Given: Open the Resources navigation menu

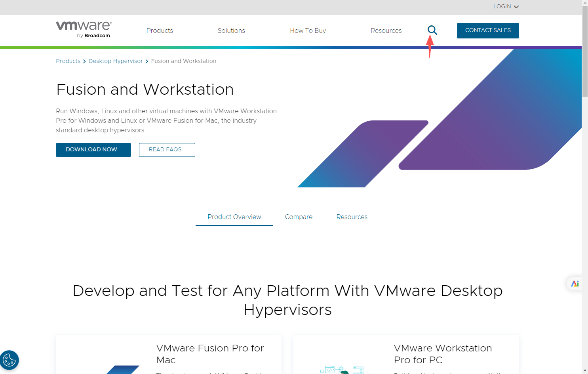Looking at the screenshot, I should 386,31.
